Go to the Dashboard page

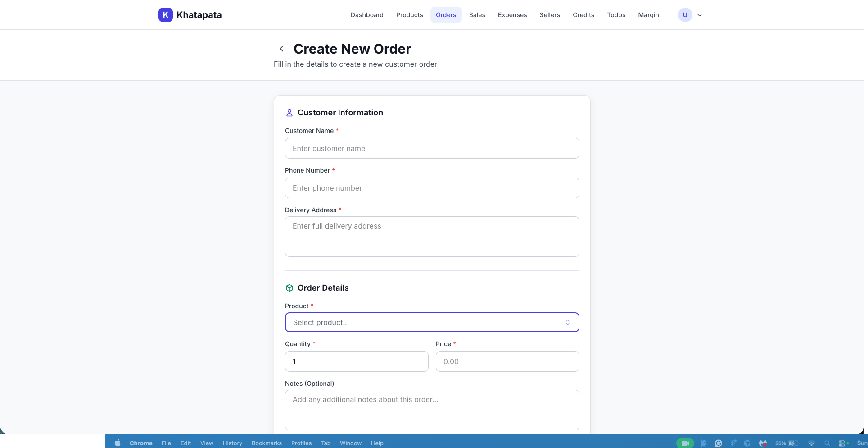click(366, 14)
